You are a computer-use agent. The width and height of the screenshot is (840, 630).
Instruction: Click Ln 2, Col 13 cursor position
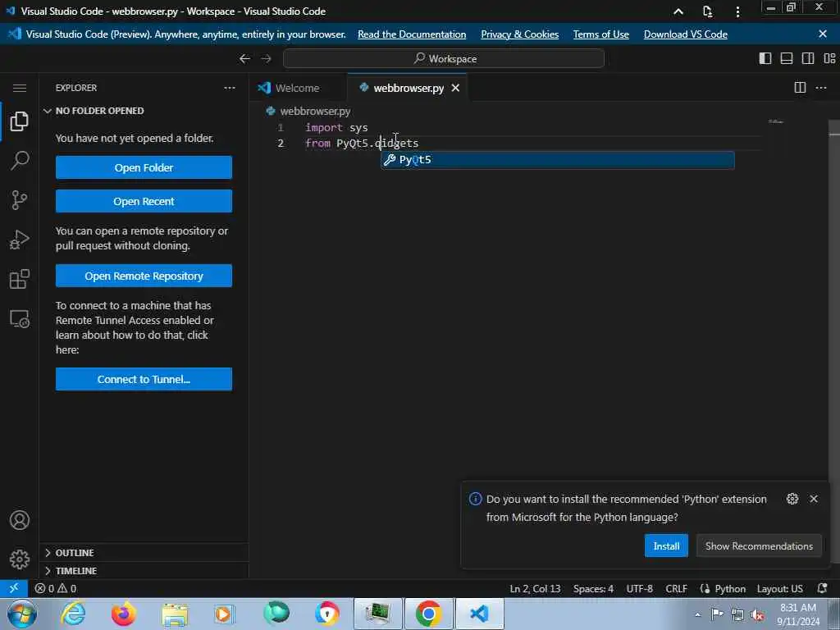(535, 588)
